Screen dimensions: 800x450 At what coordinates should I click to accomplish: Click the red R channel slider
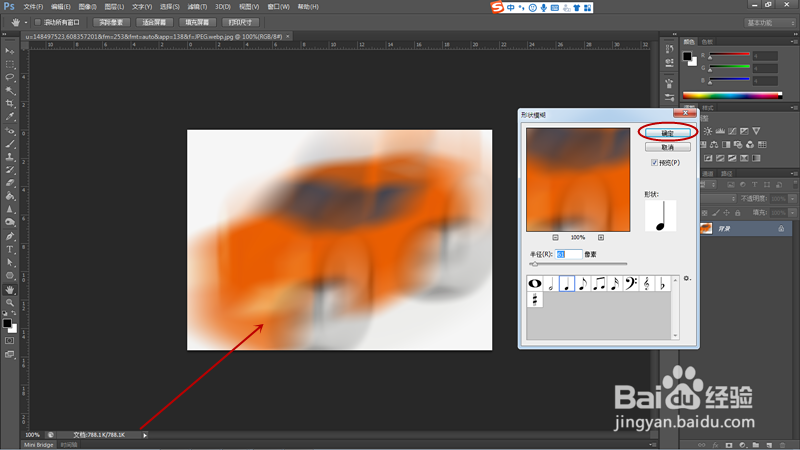pyautogui.click(x=729, y=55)
